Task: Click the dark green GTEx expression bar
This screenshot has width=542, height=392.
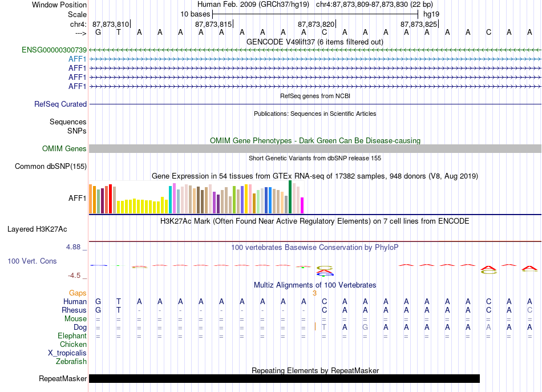Action: click(x=290, y=197)
